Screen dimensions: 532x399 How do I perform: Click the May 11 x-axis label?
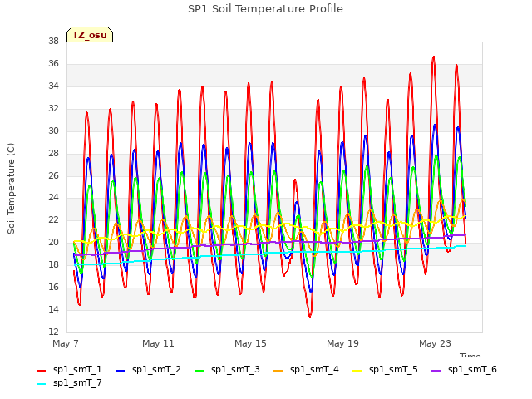click(x=158, y=343)
